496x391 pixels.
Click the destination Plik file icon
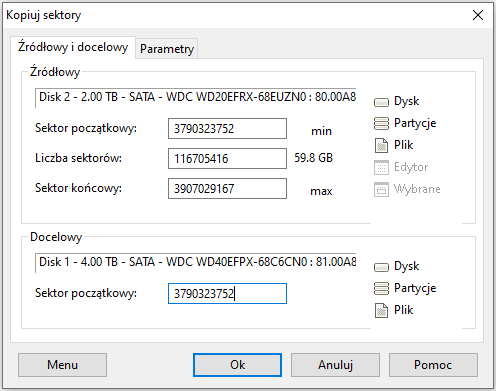pyautogui.click(x=381, y=310)
